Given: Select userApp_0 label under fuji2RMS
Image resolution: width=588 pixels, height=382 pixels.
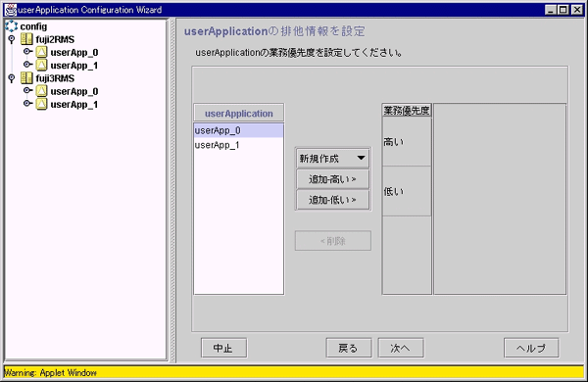Looking at the screenshot, I should [x=74, y=53].
